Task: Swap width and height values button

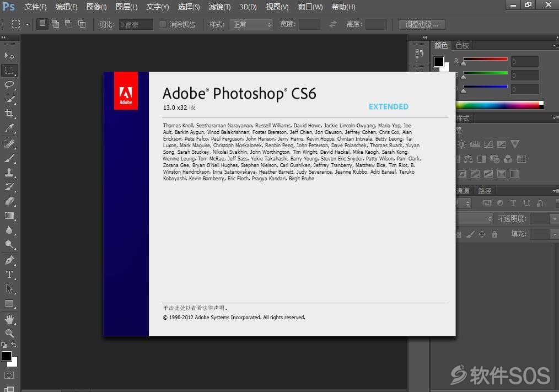Action: (x=333, y=24)
